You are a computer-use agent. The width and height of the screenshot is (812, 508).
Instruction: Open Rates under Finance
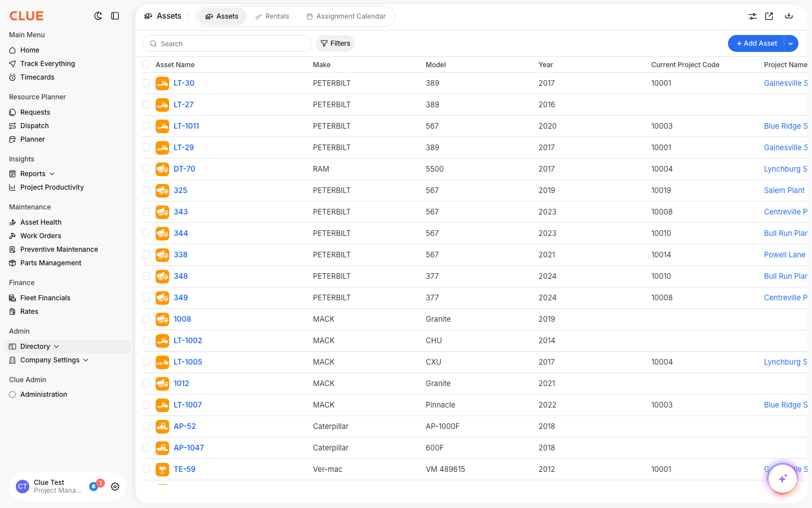point(29,312)
